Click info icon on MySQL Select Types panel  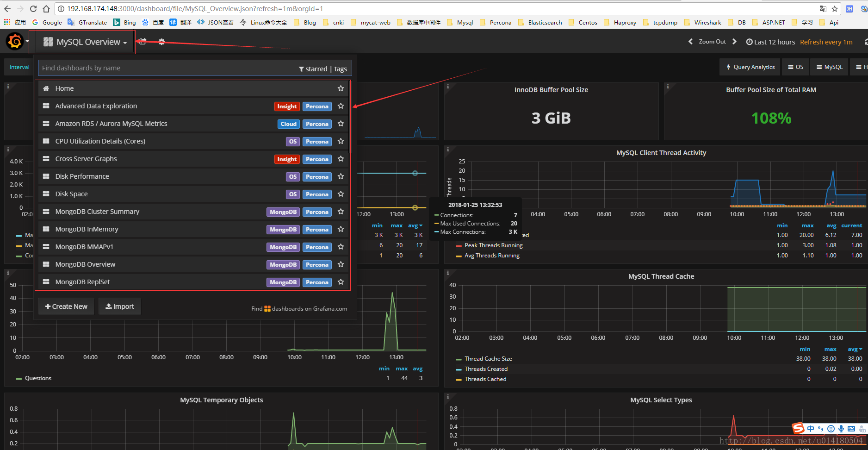[448, 396]
